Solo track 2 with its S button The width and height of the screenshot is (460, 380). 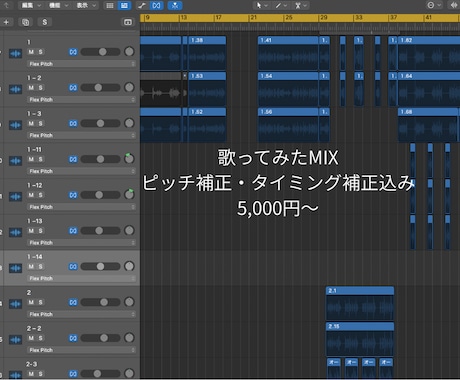(40, 302)
